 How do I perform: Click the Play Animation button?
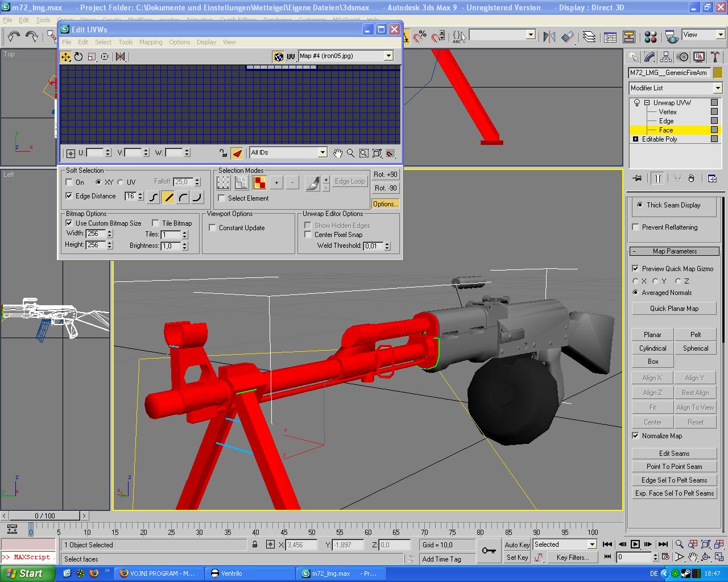pyautogui.click(x=635, y=544)
